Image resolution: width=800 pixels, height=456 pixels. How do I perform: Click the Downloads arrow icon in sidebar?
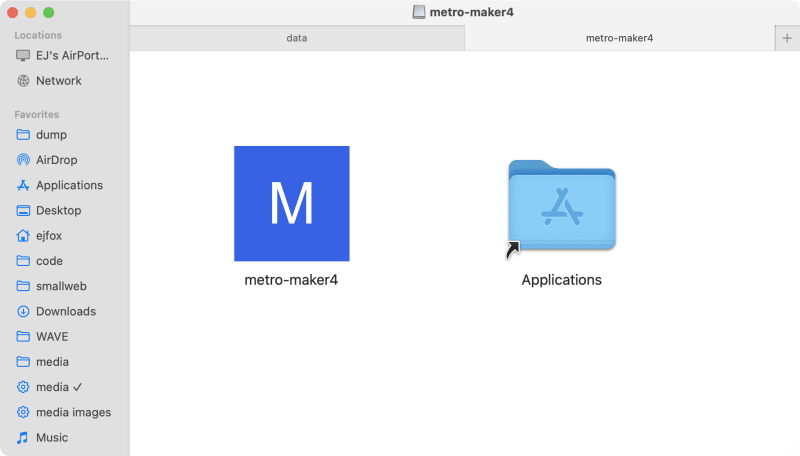(x=23, y=311)
